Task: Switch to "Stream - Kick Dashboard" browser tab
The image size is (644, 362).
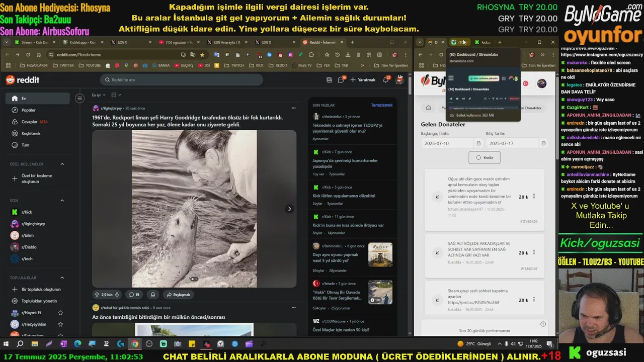Action: 34,42
